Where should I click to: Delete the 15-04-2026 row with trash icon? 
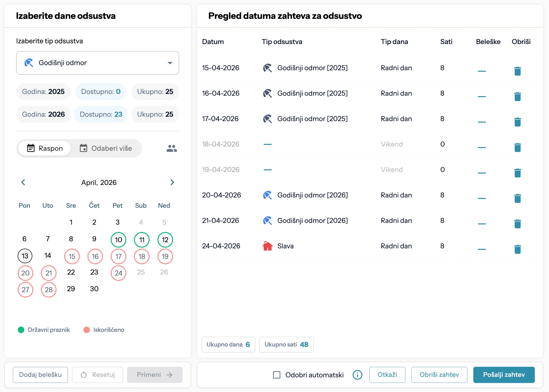(517, 71)
